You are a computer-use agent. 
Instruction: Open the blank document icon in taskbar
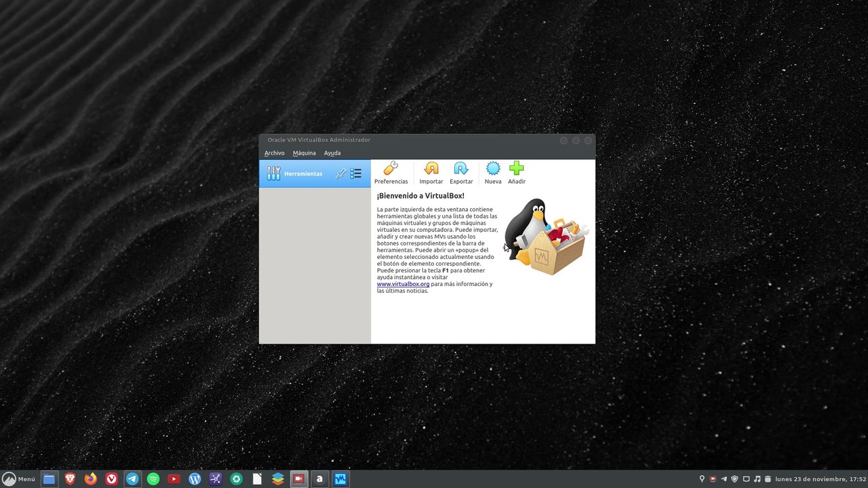click(257, 479)
